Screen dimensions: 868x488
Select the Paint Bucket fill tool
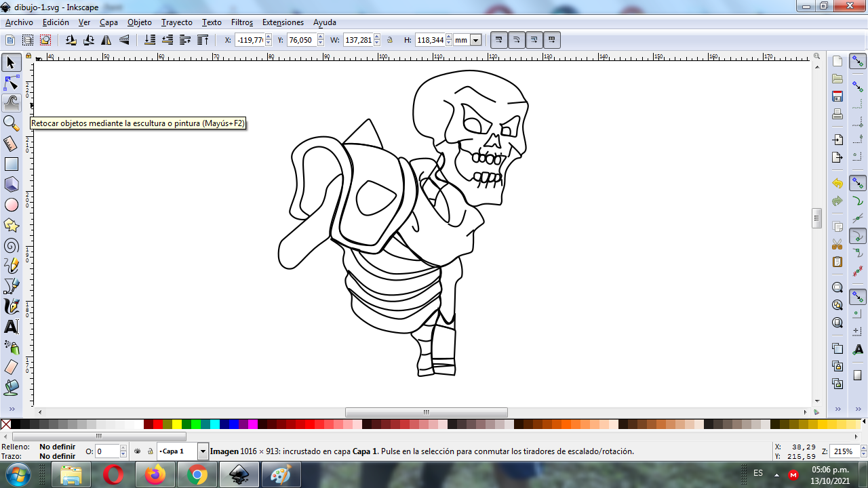(x=11, y=388)
